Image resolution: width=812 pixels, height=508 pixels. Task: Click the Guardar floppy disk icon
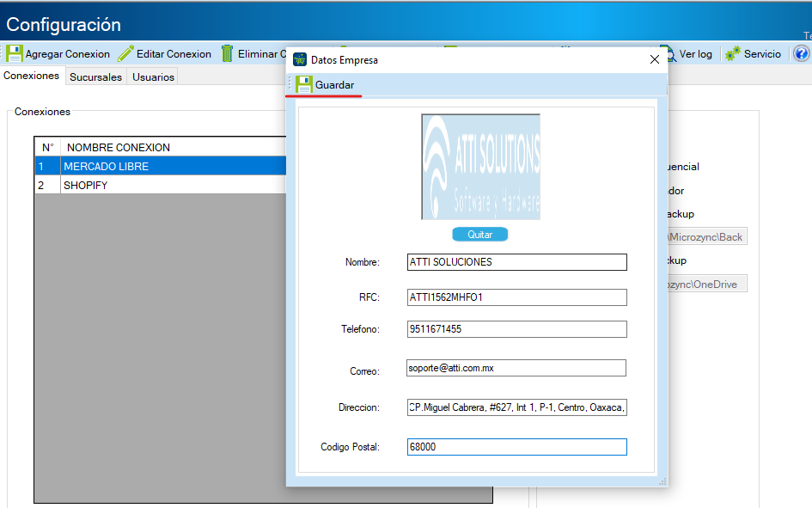point(303,84)
